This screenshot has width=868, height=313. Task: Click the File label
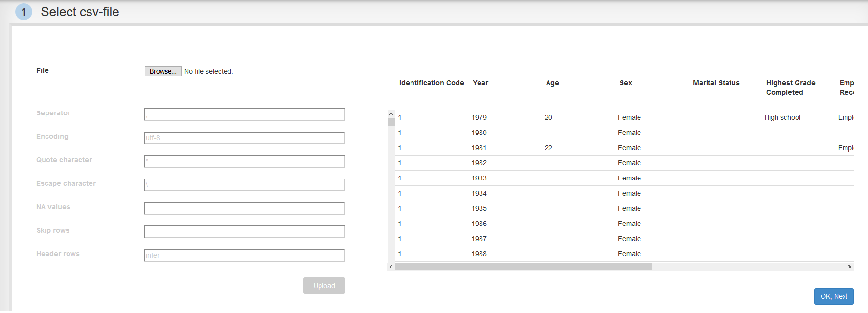pyautogui.click(x=43, y=70)
